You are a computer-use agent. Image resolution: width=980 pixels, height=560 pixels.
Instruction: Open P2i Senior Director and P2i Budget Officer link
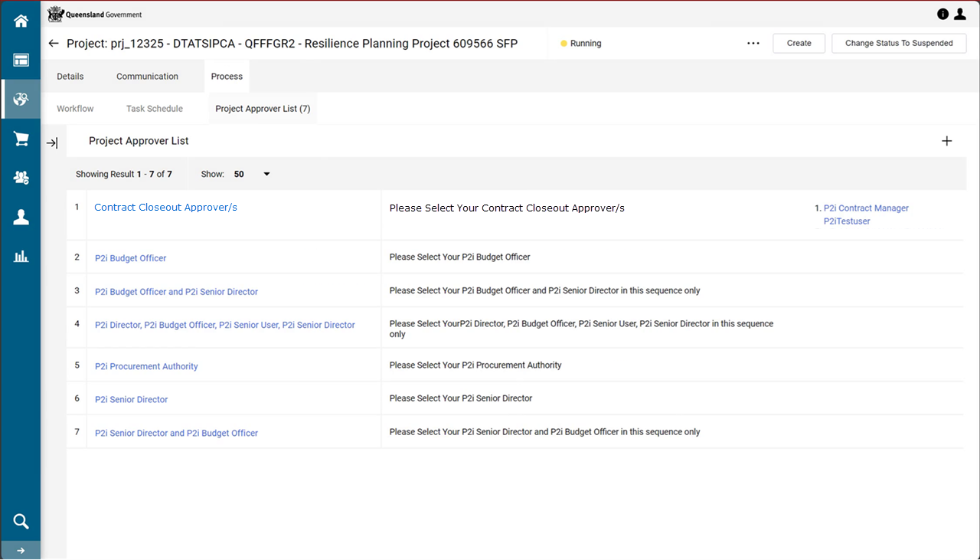pyautogui.click(x=176, y=433)
